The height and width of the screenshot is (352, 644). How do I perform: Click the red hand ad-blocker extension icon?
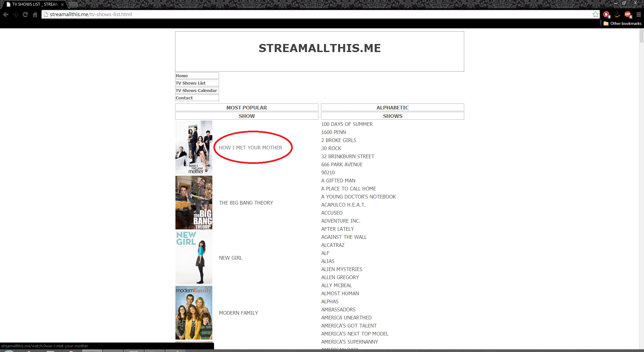click(x=606, y=14)
